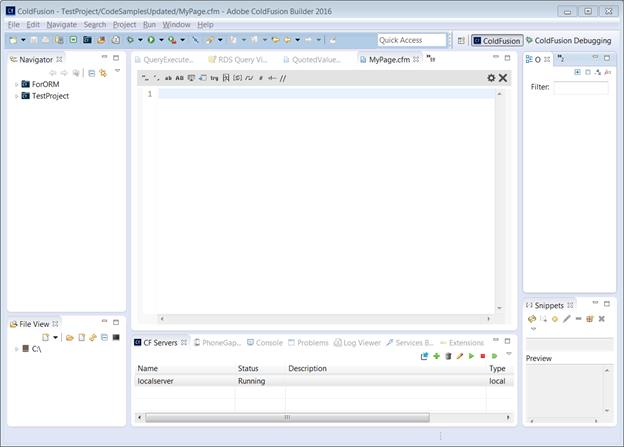624x447 pixels.
Task: Open the File menu
Action: [x=14, y=25]
